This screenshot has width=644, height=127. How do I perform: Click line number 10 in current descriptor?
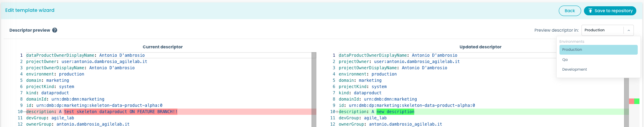pos(20,112)
